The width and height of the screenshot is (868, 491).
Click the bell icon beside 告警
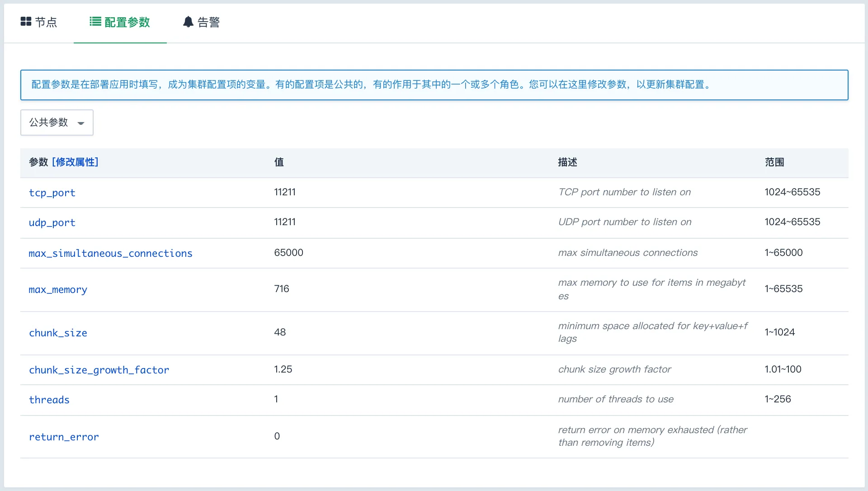188,22
